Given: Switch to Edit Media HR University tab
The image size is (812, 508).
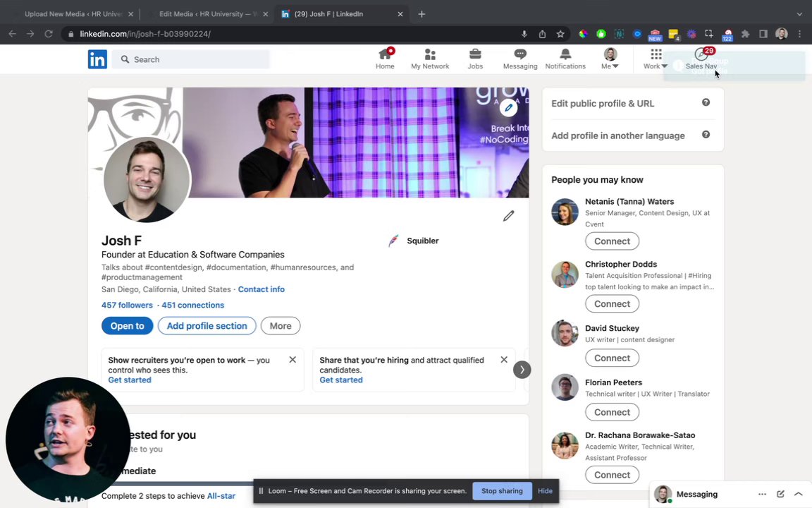Looking at the screenshot, I should tap(208, 14).
